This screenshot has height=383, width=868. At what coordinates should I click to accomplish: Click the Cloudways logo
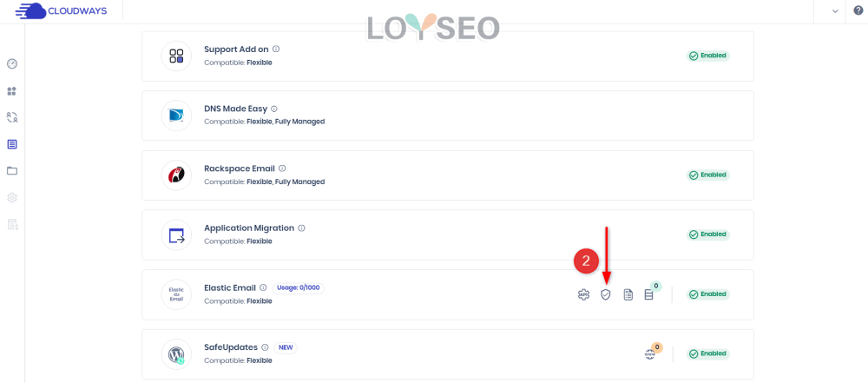tap(61, 10)
